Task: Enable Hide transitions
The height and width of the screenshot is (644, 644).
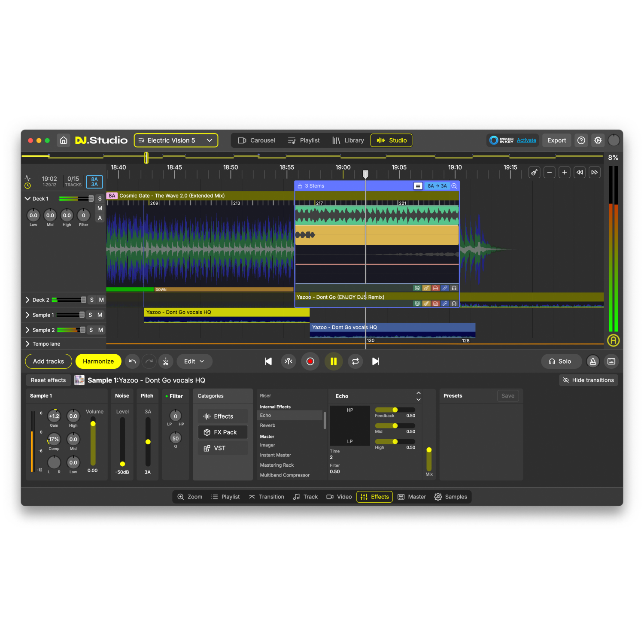Action: tap(589, 380)
